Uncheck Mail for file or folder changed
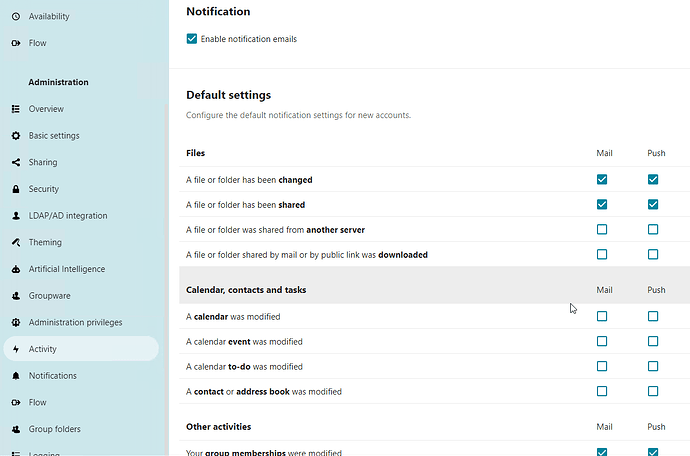The image size is (690, 456). point(602,180)
